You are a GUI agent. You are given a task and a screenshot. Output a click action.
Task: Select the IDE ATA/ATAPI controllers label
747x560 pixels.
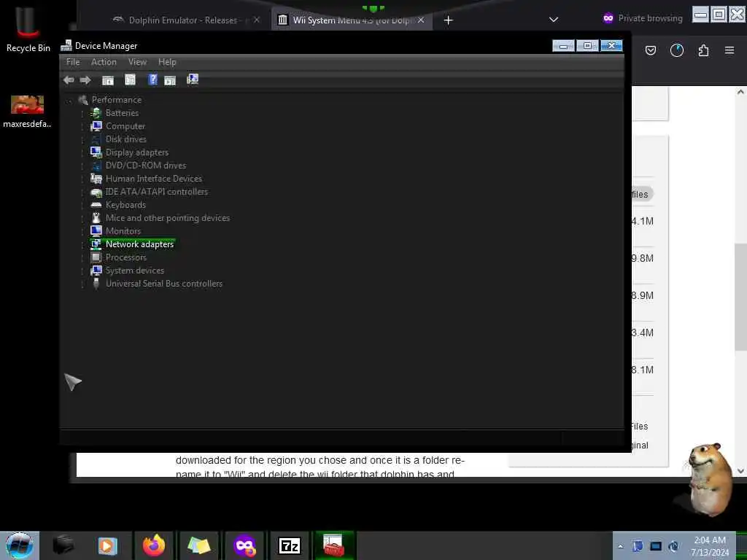point(156,192)
